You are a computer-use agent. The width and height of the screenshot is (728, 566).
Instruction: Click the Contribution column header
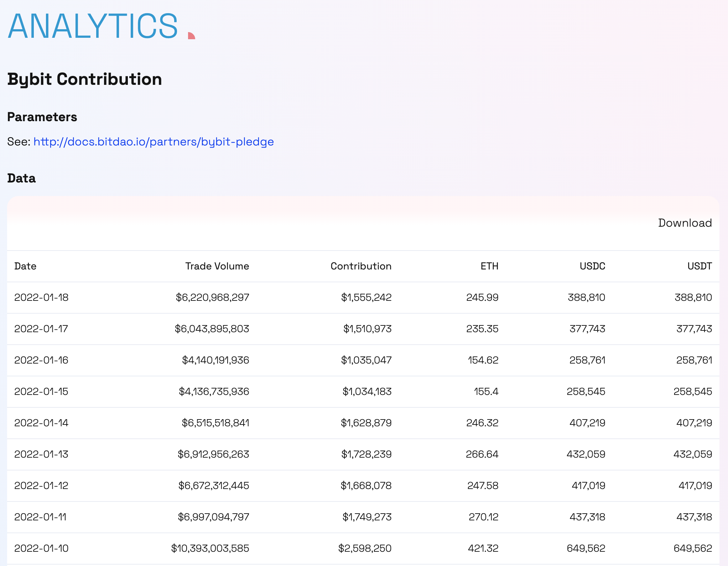[x=361, y=266]
